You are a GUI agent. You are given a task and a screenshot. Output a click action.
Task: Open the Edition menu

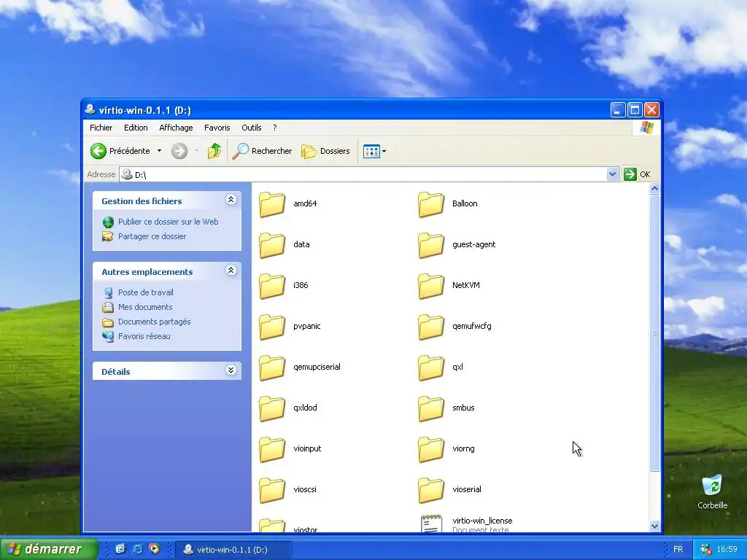pos(136,128)
